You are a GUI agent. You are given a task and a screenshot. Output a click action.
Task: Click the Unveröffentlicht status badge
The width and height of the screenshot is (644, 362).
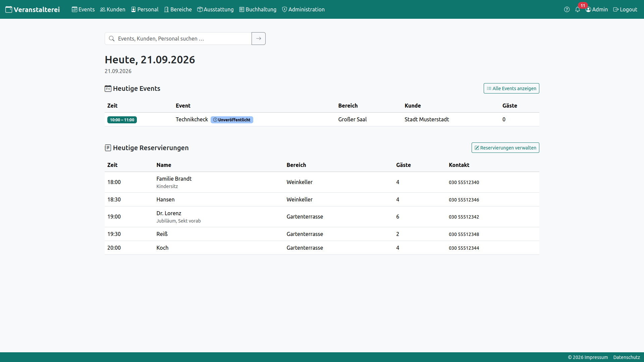coord(232,120)
